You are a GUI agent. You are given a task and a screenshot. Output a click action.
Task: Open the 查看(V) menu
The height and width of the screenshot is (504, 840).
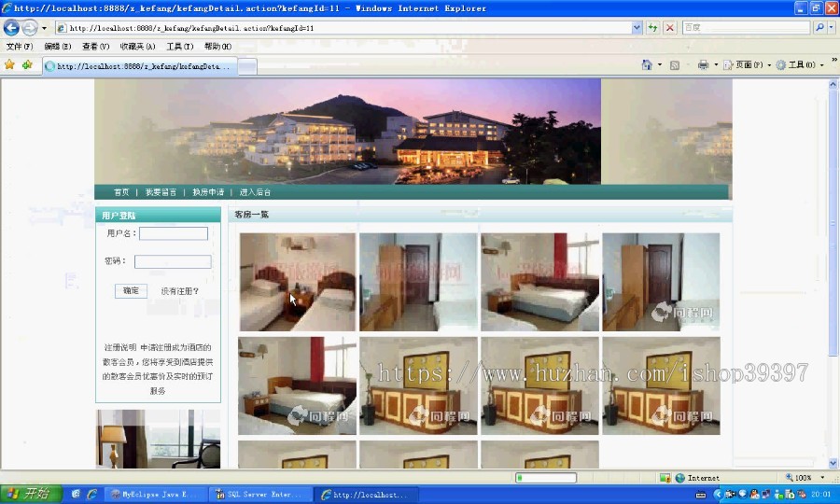95,47
